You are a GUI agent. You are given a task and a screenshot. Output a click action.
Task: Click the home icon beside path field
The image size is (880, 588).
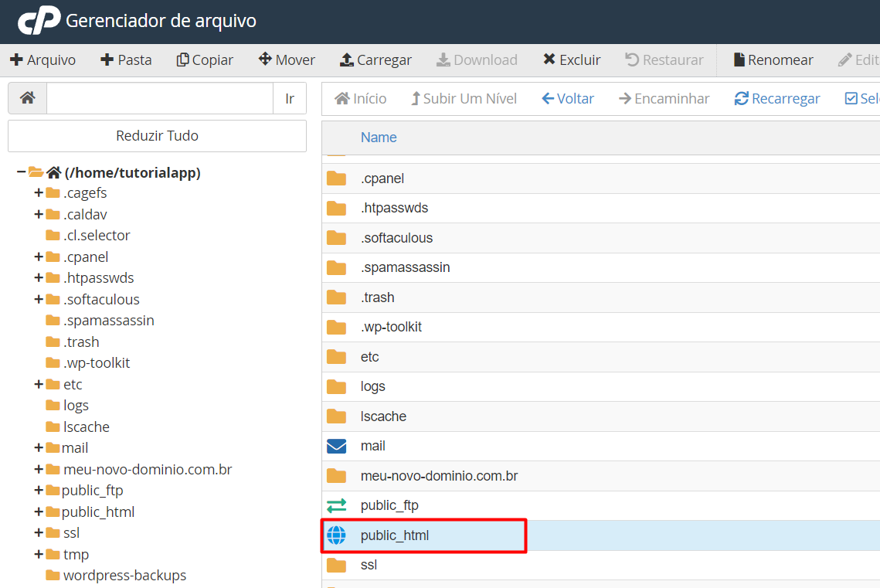tap(28, 98)
